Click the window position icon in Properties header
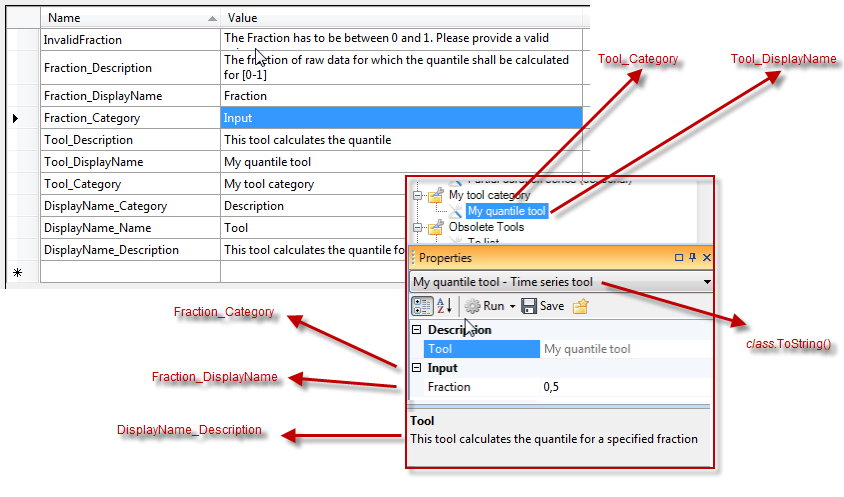Image resolution: width=844 pixels, height=497 pixels. pos(680,258)
